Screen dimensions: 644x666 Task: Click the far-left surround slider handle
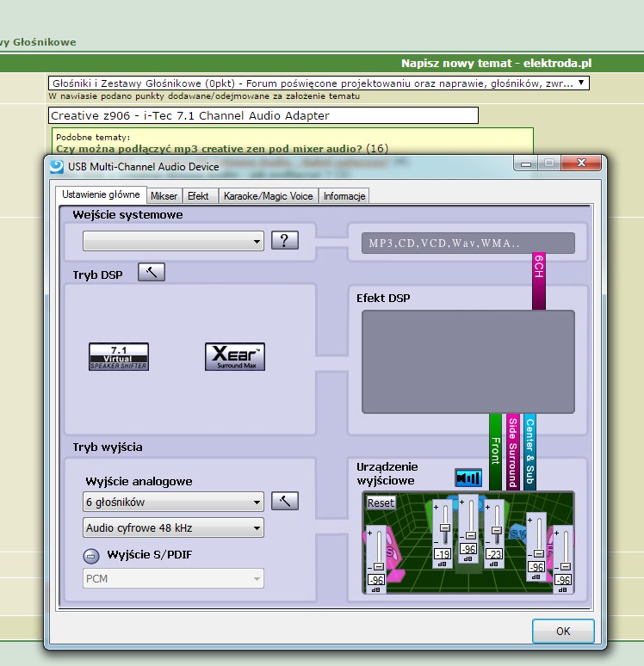[x=379, y=566]
